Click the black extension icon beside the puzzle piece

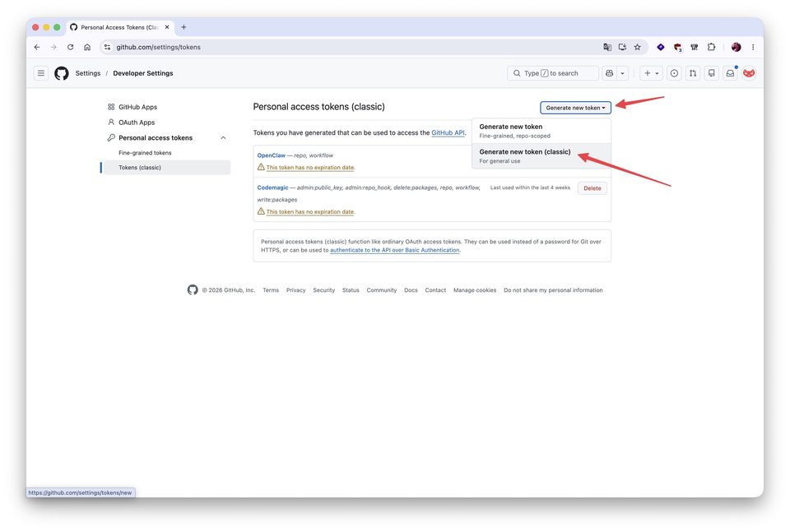point(695,47)
